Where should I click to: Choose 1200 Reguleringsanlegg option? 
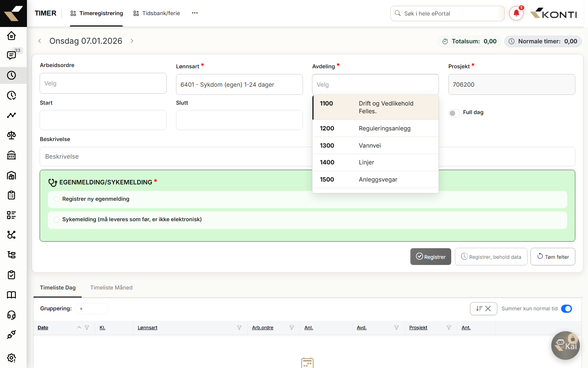(x=376, y=128)
